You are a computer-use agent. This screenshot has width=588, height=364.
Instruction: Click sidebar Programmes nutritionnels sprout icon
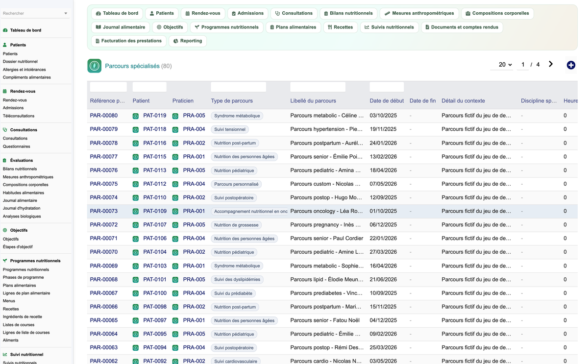[5, 261]
